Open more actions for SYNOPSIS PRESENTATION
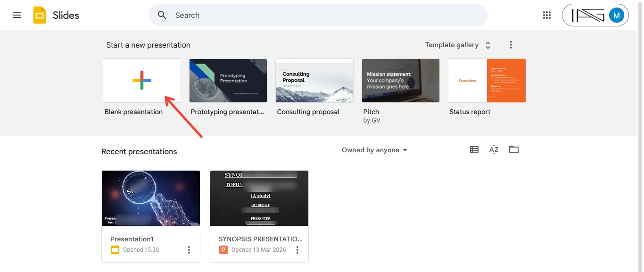The height and width of the screenshot is (272, 644). [297, 250]
